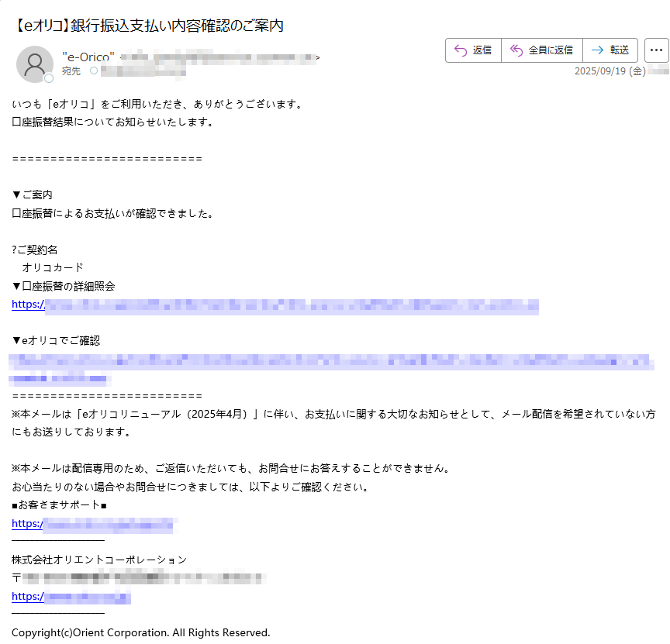Click the presence status circle on avatar
Viewport: 670px width, 644px height.
[x=49, y=78]
